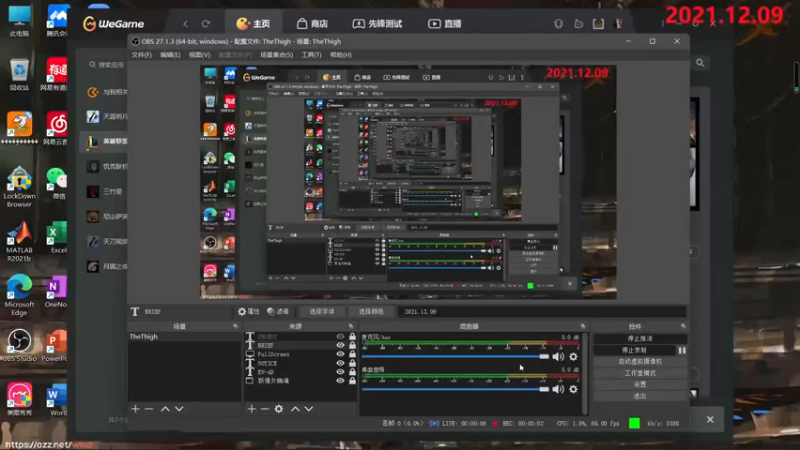Open the Excel desktop shortcut
The width and height of the screenshot is (800, 450).
57,237
